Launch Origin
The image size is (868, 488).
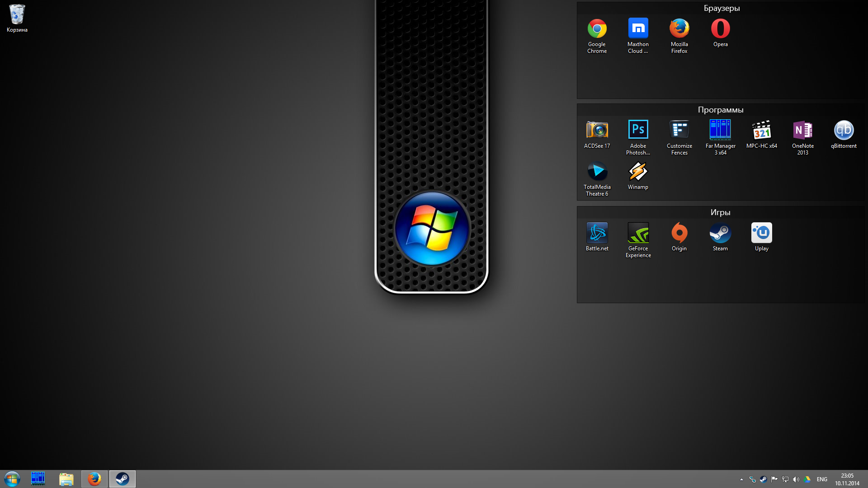pyautogui.click(x=679, y=232)
